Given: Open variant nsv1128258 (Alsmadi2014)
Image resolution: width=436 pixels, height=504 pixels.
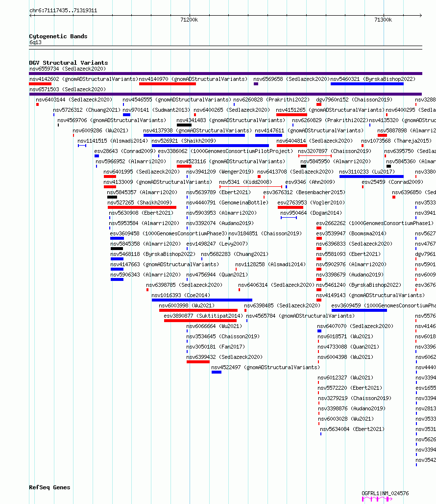Looking at the screenshot, I should (x=270, y=264).
